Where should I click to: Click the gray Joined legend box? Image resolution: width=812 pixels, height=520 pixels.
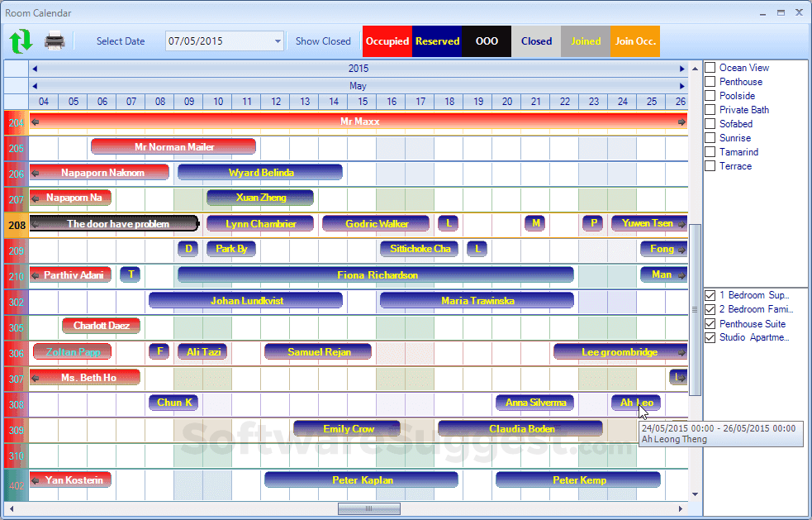(586, 41)
